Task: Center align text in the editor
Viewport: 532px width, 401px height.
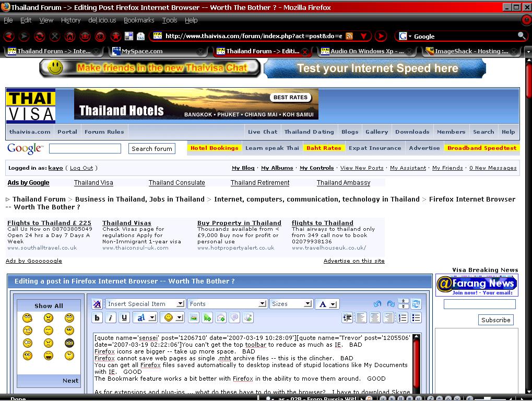Action: point(374,318)
